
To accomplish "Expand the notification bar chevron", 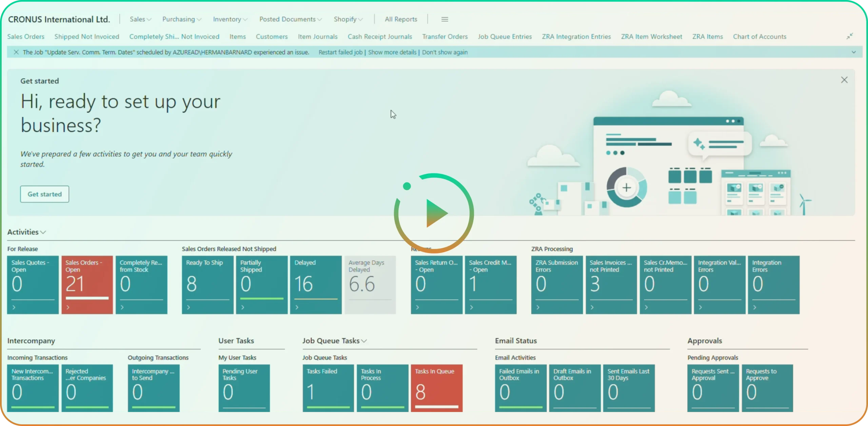I will (x=853, y=52).
